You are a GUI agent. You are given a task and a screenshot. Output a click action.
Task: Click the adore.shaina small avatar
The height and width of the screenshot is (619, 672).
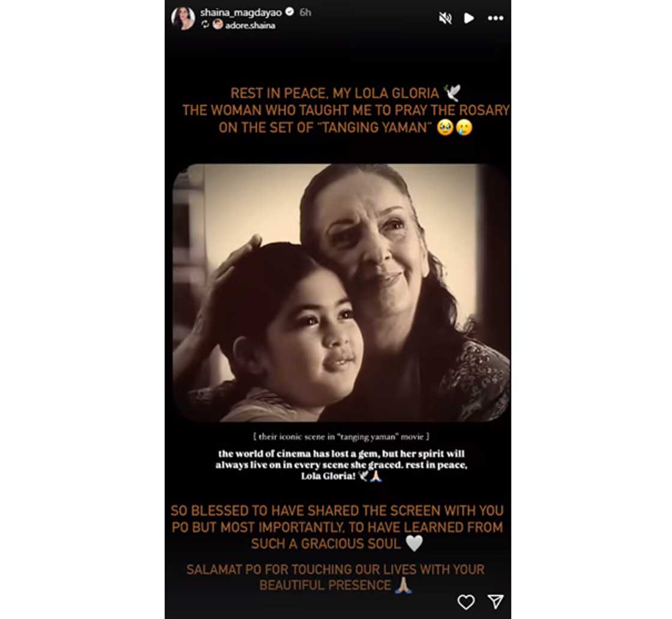[218, 25]
